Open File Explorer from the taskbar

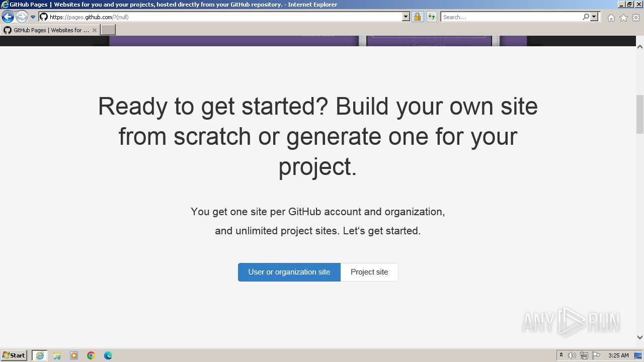click(57, 355)
